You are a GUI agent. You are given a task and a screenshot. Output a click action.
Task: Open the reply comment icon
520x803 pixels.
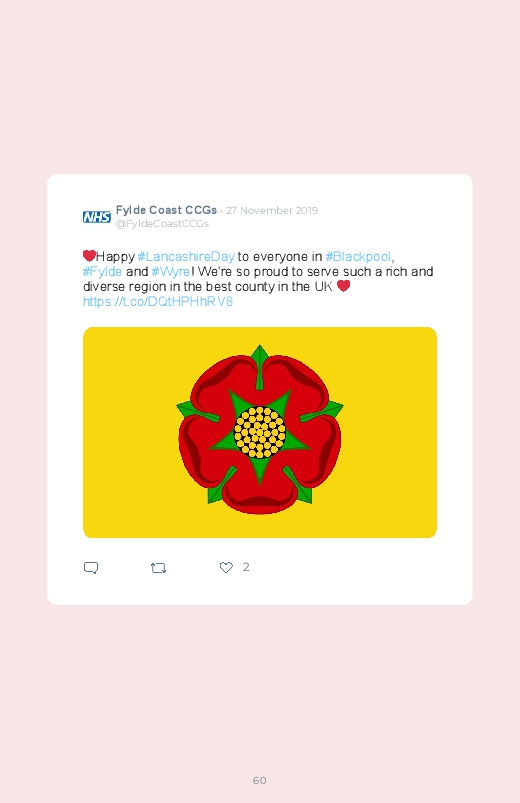pyautogui.click(x=91, y=567)
